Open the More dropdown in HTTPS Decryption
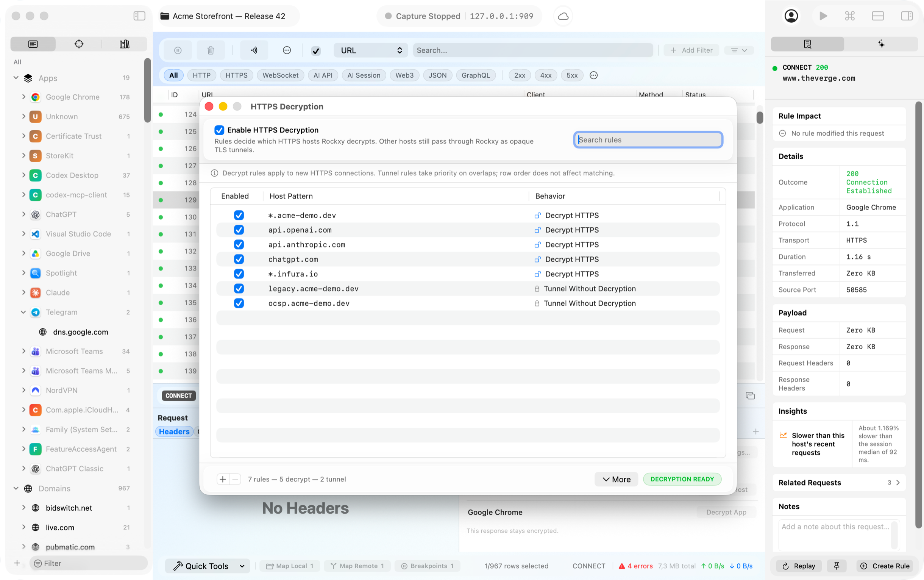The width and height of the screenshot is (924, 580). tap(616, 479)
